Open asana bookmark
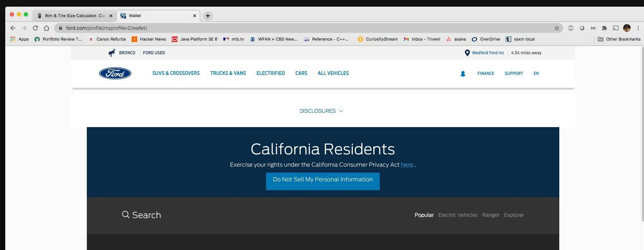This screenshot has width=644, height=250. (456, 39)
